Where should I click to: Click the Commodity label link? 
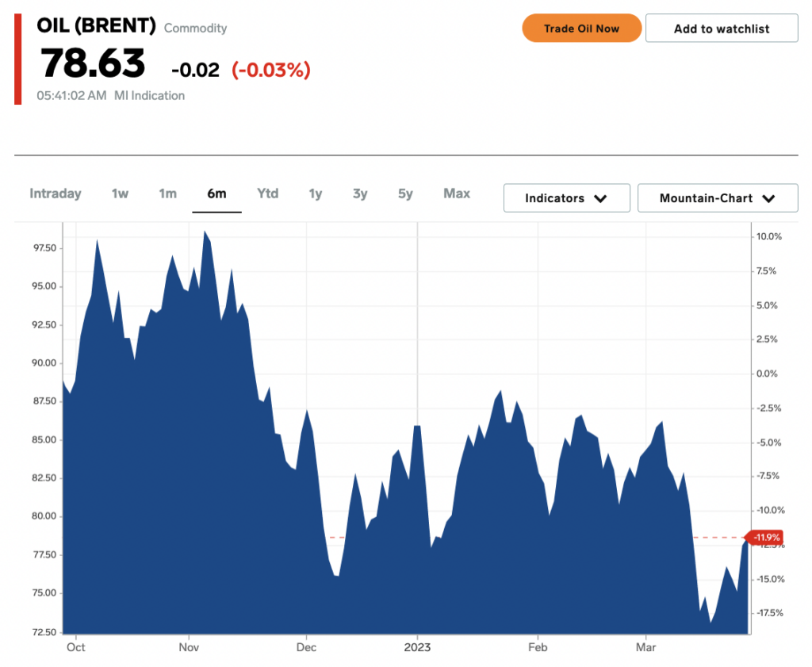coord(196,28)
